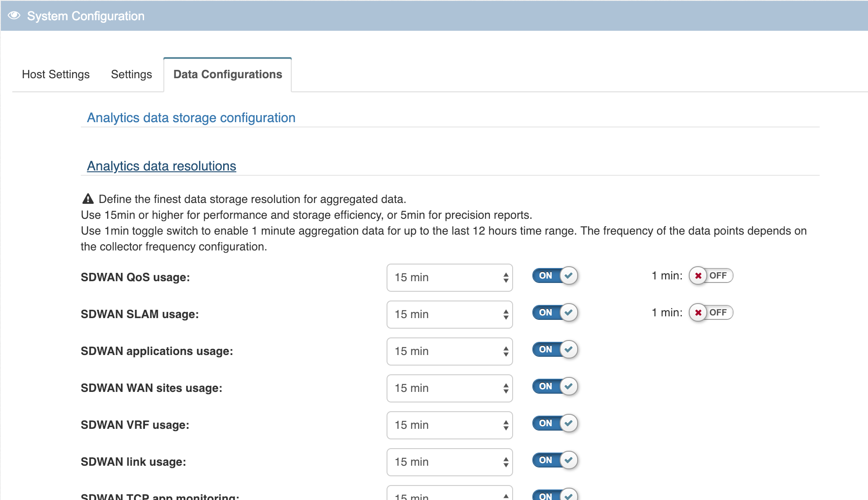Open SDWAN VRF usage resolution dropdown
This screenshot has height=500, width=868.
(449, 425)
